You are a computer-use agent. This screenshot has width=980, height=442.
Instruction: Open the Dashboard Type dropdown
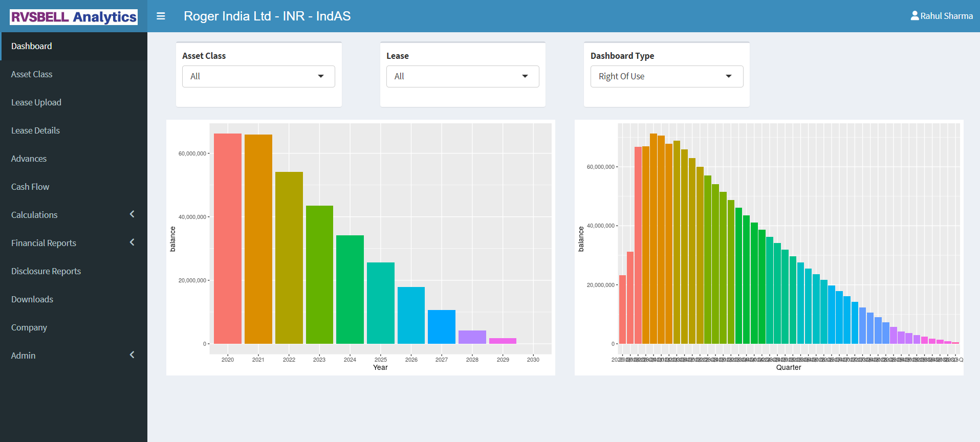[x=666, y=76]
